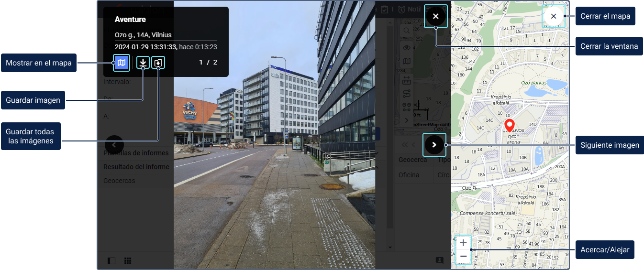The height and width of the screenshot is (270, 644).
Task: Click the search magnifier icon in map toolbar
Action: 407,31
